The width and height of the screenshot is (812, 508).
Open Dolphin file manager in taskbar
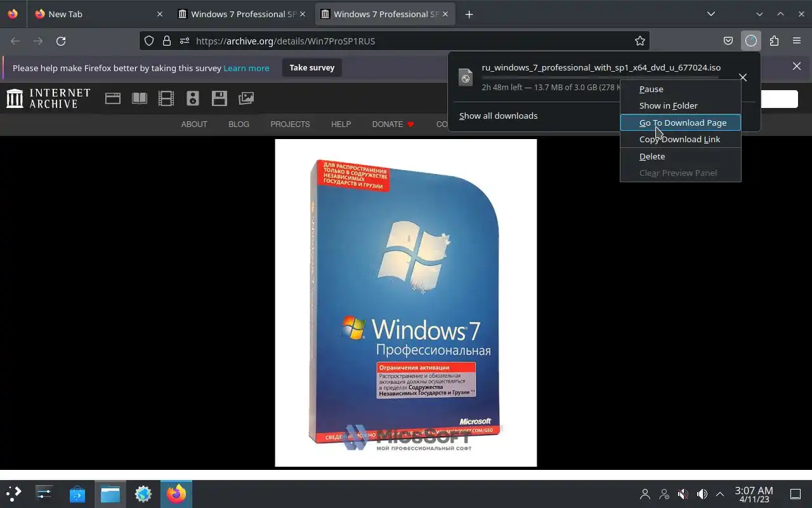pos(110,493)
